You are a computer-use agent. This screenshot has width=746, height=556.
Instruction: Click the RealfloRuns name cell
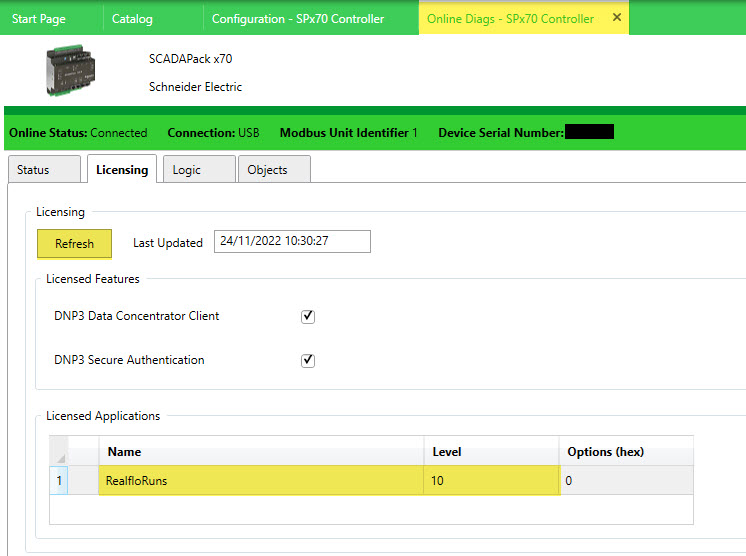click(x=261, y=480)
